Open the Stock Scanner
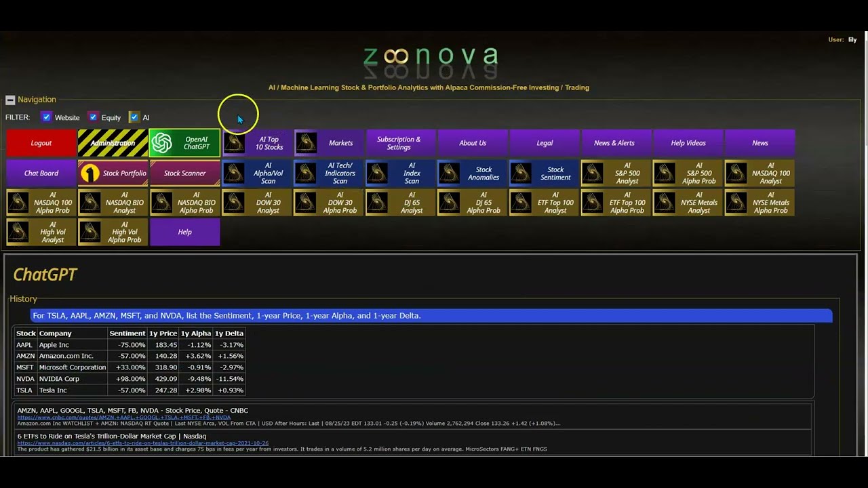 185,173
